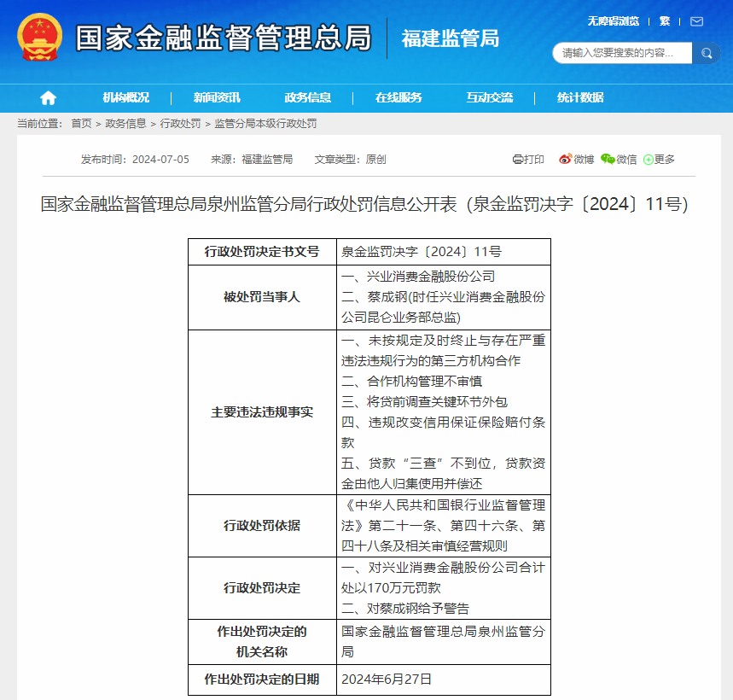Open the 在线服务 menu

pyautogui.click(x=401, y=98)
